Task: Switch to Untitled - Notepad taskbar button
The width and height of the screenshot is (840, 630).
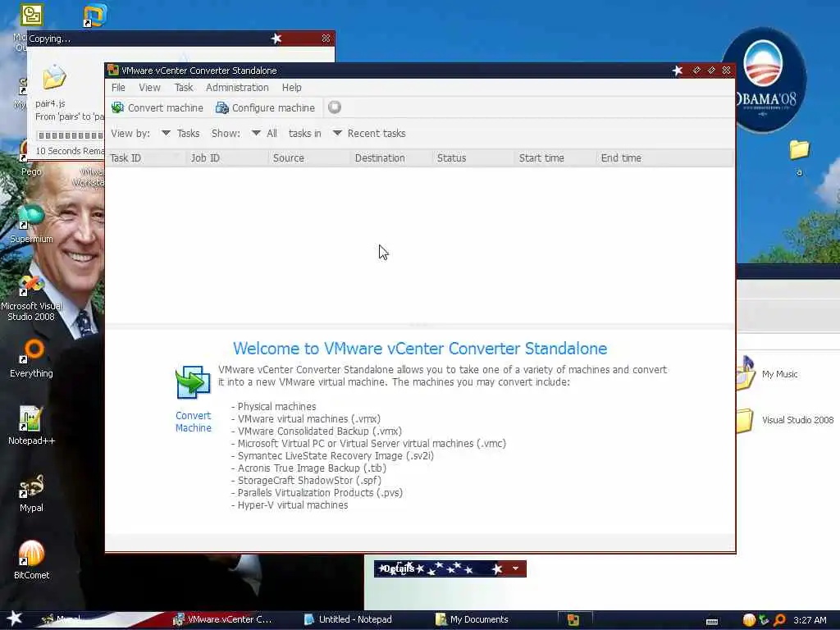Action: coord(348,619)
